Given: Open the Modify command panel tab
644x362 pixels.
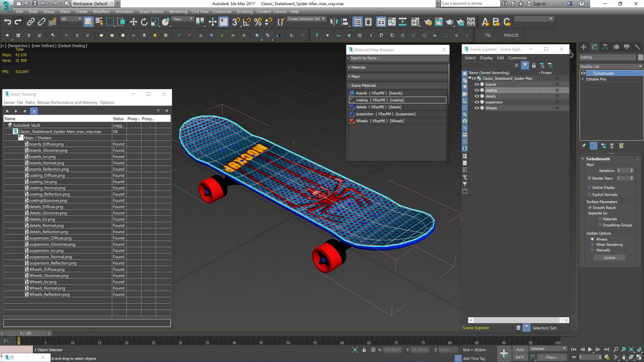Looking at the screenshot, I should 594,47.
